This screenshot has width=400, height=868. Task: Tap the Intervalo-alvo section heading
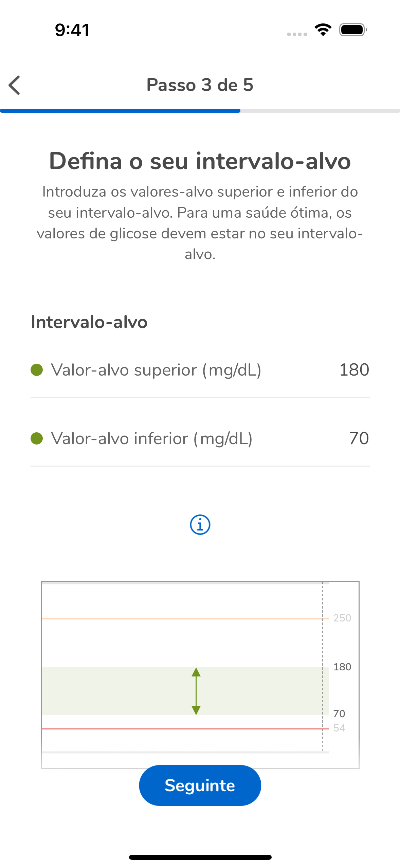[89, 322]
